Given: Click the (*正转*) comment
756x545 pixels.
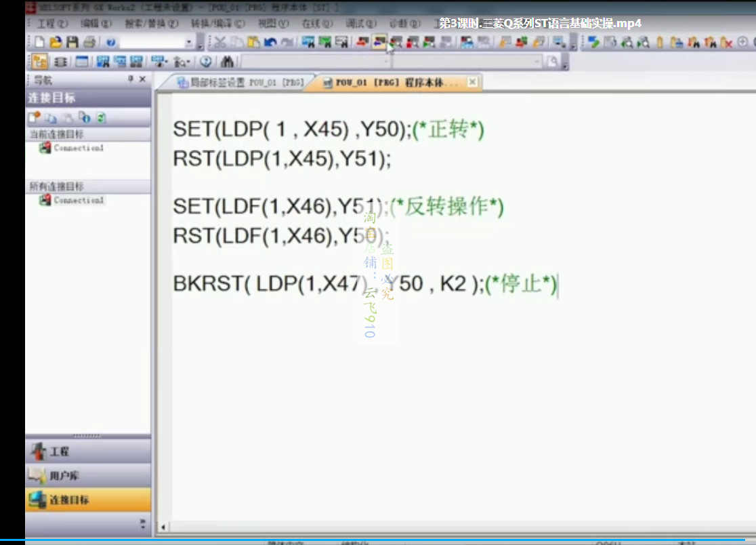Looking at the screenshot, I should 448,129.
